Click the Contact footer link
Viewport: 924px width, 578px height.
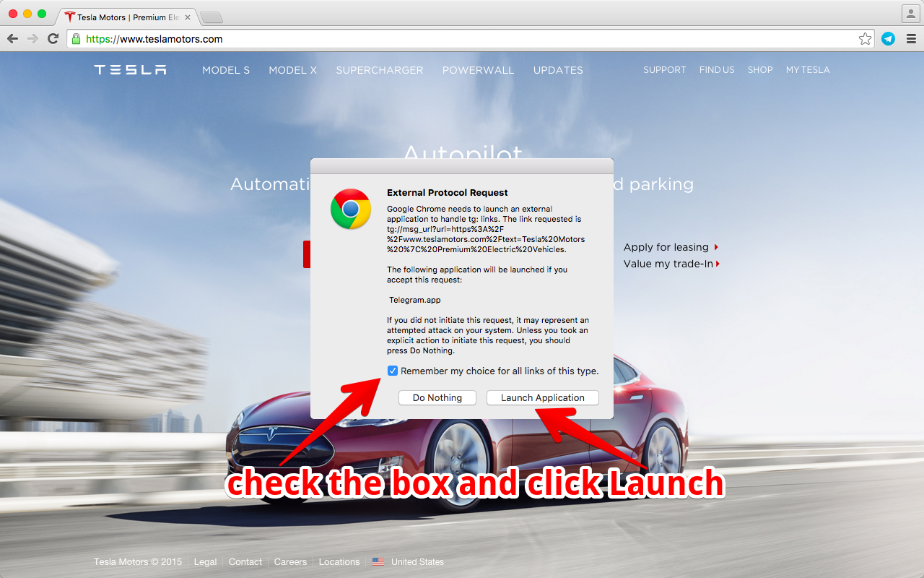pos(245,561)
